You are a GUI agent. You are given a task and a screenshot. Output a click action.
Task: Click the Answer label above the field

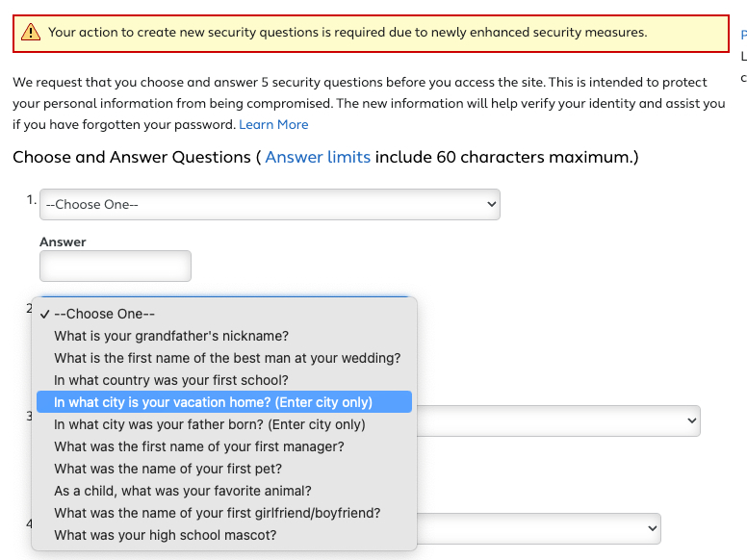[x=63, y=242]
